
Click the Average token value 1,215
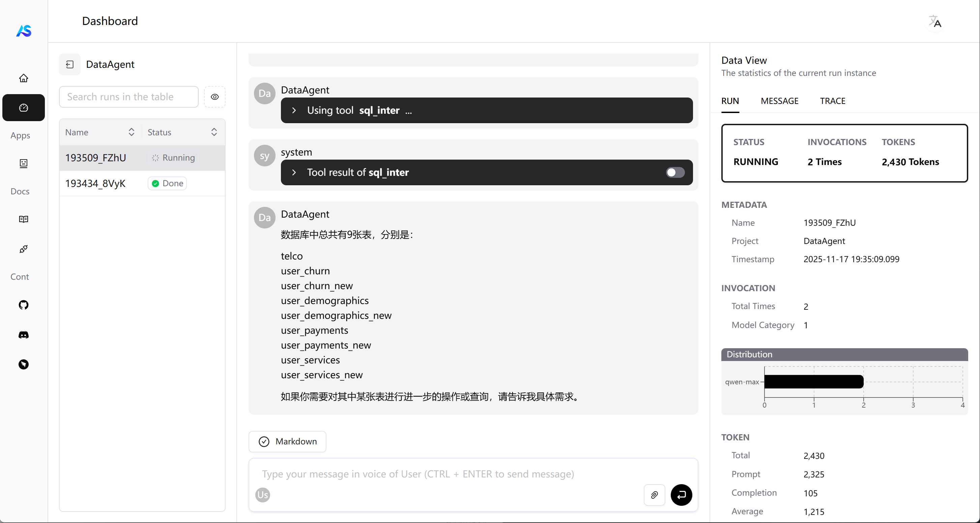tap(814, 512)
